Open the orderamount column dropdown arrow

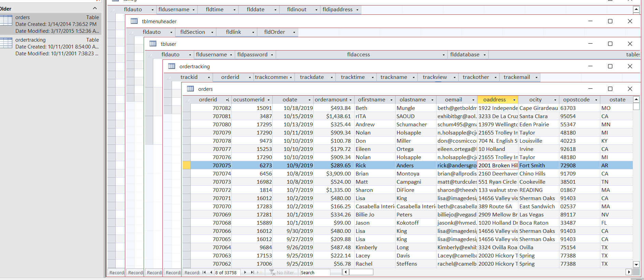(x=350, y=100)
